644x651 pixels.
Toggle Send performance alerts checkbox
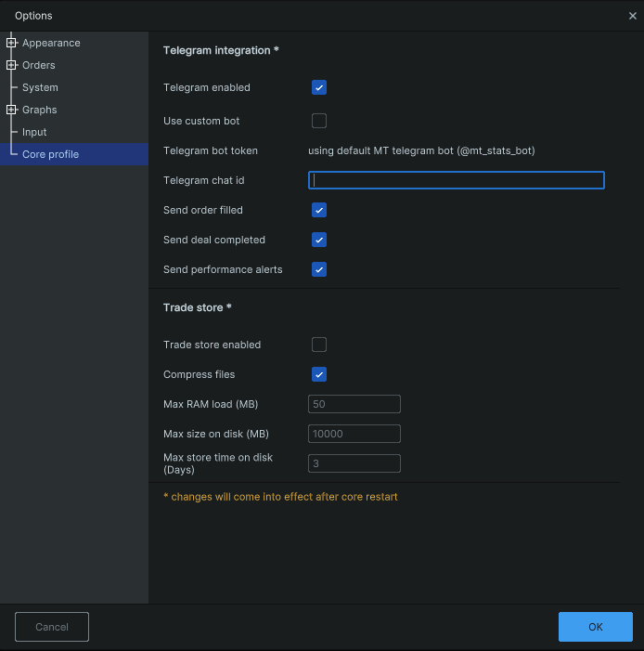tap(319, 269)
